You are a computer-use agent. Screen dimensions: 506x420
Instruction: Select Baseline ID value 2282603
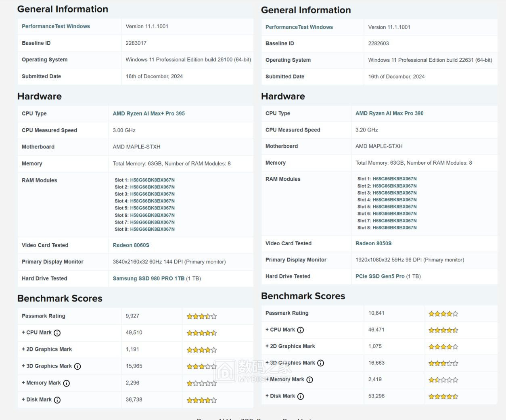click(x=378, y=43)
